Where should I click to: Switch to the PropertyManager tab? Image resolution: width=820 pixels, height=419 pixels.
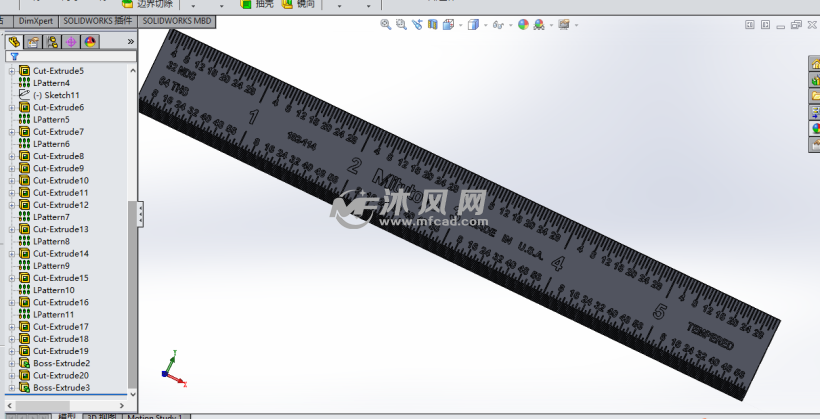[33, 41]
